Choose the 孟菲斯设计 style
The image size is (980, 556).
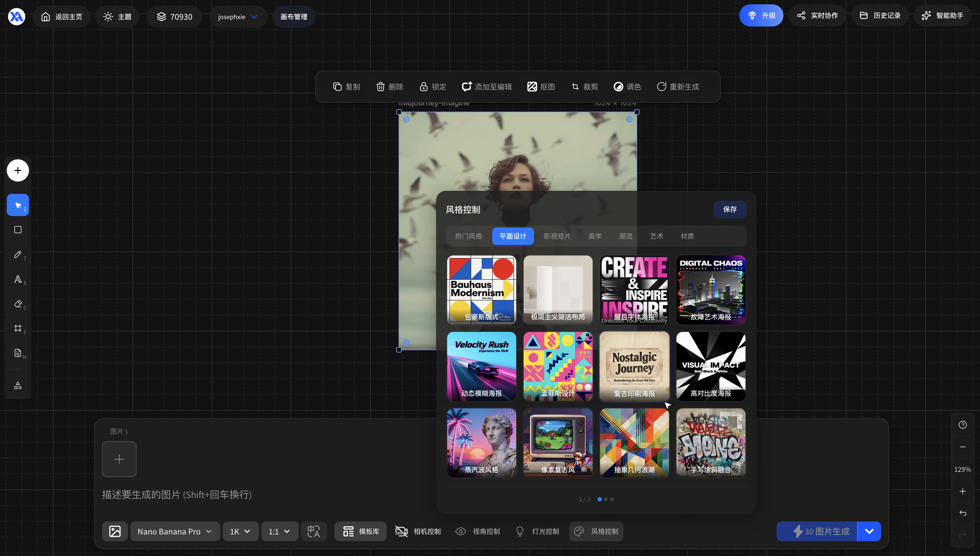coord(558,366)
